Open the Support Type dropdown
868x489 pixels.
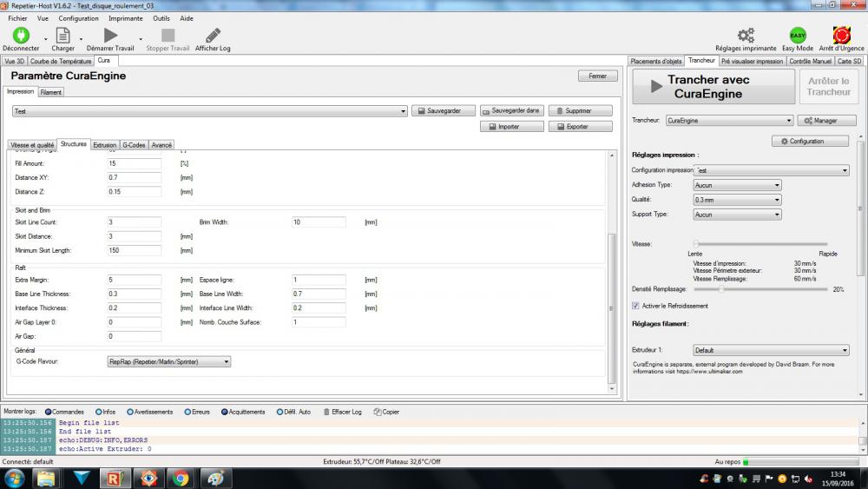[737, 215]
